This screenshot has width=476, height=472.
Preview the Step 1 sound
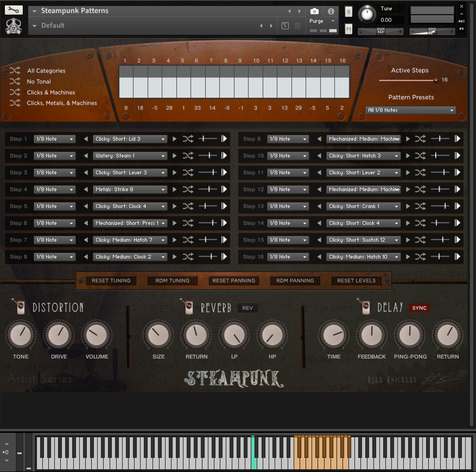224,139
